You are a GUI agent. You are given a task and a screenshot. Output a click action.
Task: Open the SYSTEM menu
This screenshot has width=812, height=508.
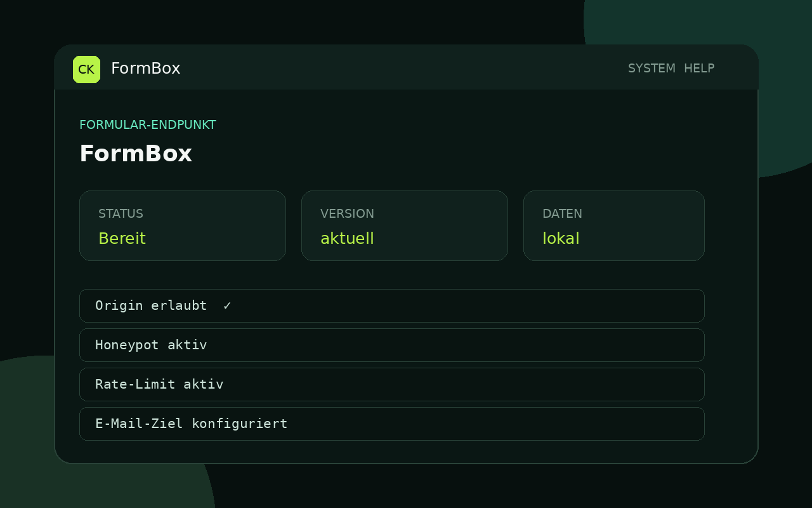coord(652,69)
